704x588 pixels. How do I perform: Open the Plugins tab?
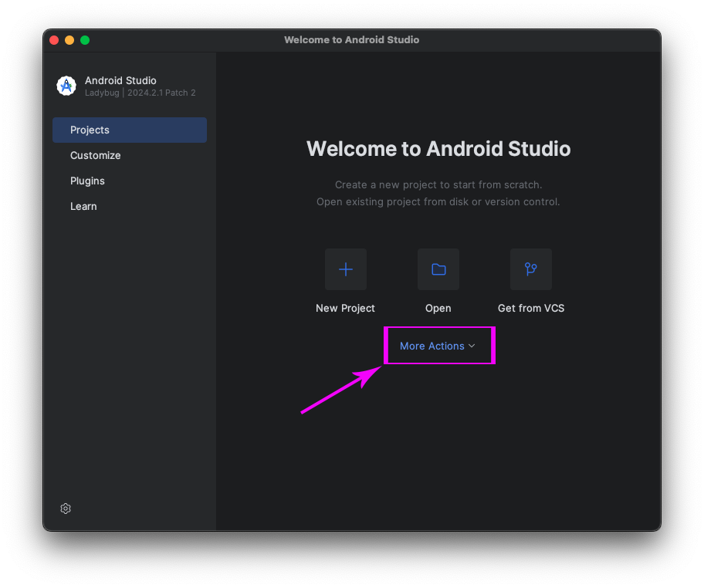pos(130,181)
